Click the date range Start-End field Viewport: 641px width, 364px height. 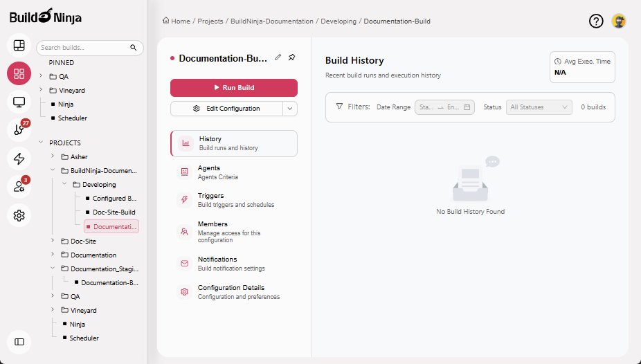click(x=444, y=107)
